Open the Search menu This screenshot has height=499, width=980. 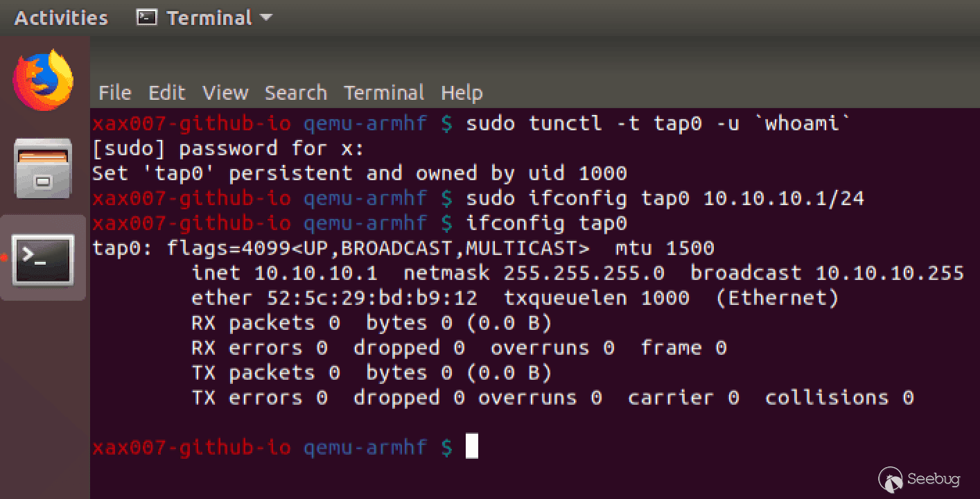(x=296, y=93)
